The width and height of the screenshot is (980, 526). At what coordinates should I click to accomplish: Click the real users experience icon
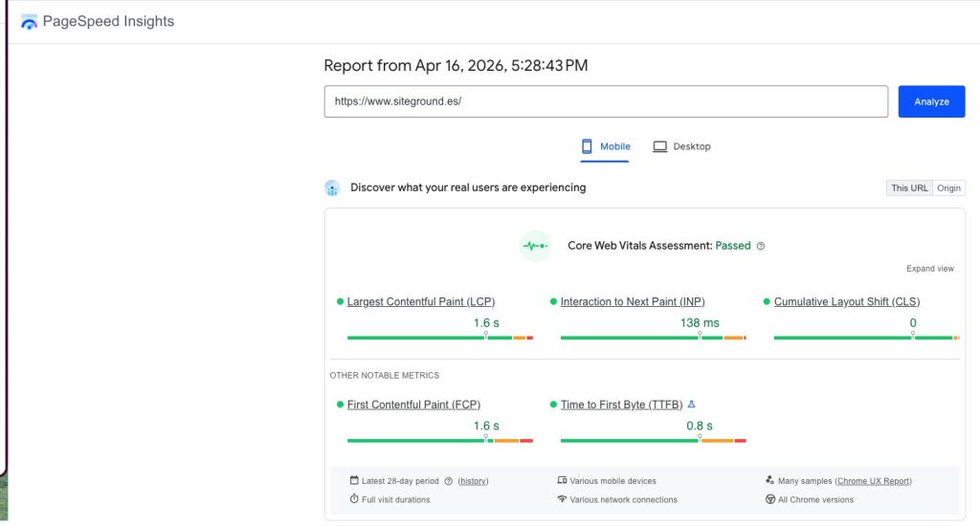[332, 187]
